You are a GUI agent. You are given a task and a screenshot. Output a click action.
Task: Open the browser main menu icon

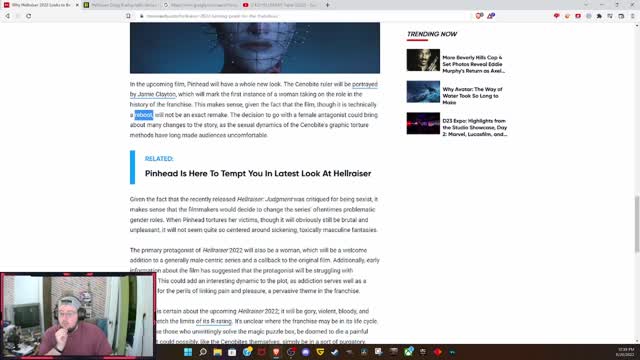(x=632, y=16)
